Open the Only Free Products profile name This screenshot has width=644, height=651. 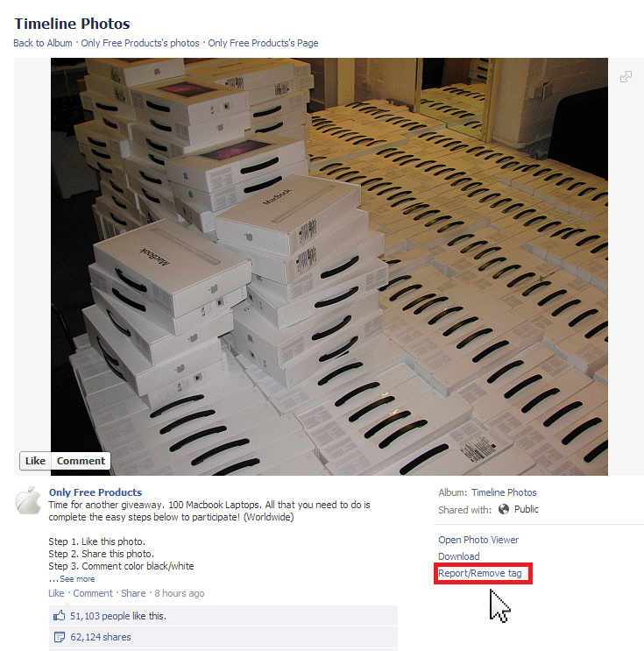click(x=96, y=492)
